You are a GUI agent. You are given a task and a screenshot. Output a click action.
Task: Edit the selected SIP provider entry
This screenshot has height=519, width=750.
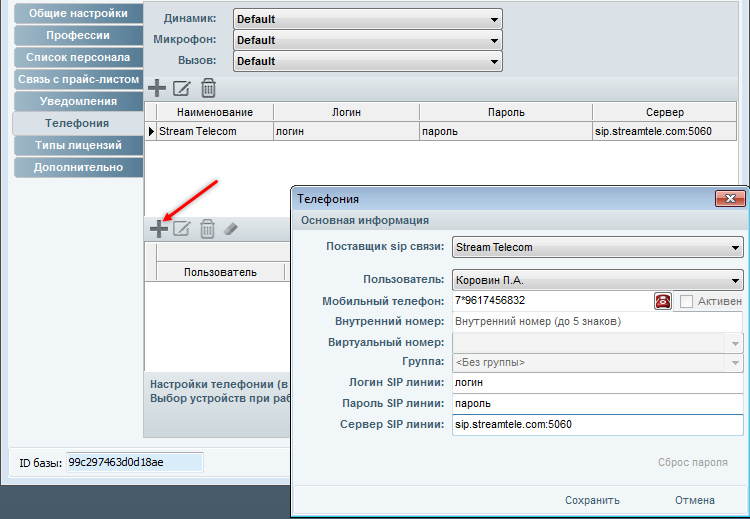coord(182,88)
